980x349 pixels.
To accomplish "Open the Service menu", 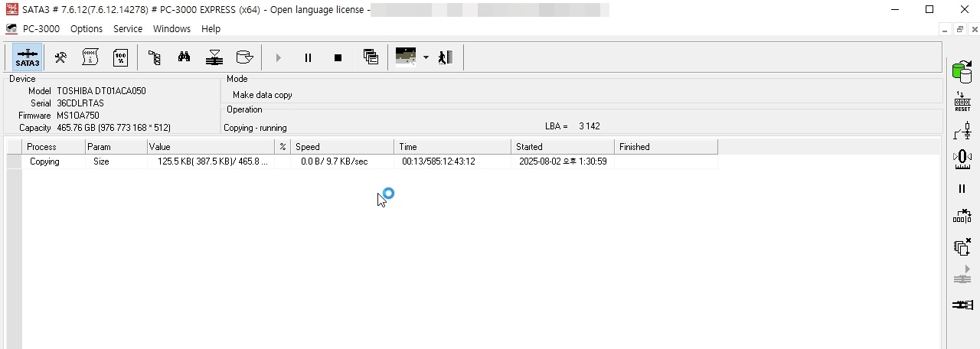I will (x=128, y=28).
